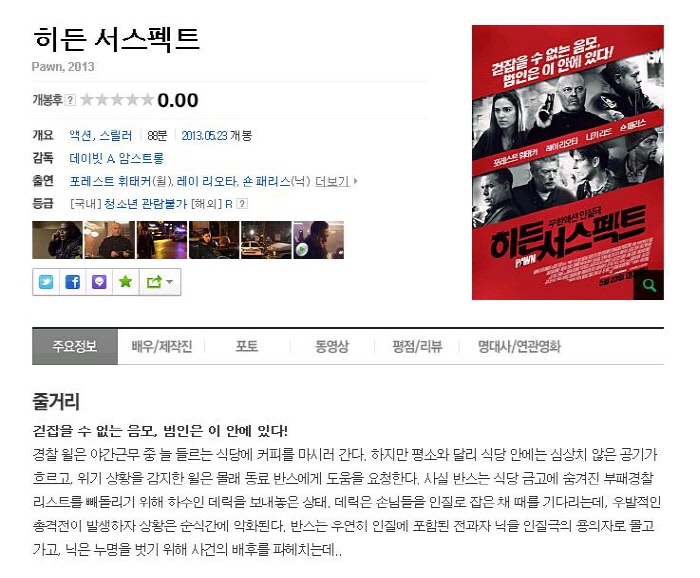Select the 동영상 tab
Image resolution: width=700 pixels, height=578 pixels.
click(332, 346)
